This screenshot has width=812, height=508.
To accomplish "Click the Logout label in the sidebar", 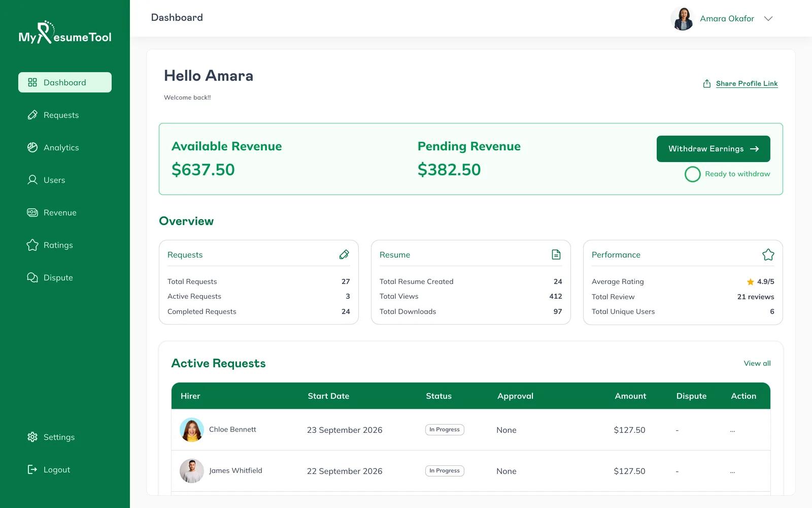I will coord(57,469).
